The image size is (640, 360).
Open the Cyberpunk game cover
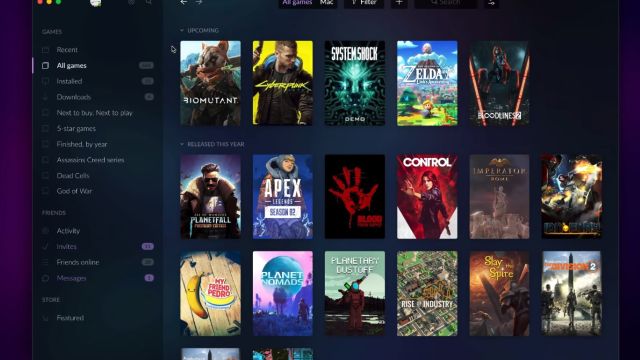coord(283,83)
